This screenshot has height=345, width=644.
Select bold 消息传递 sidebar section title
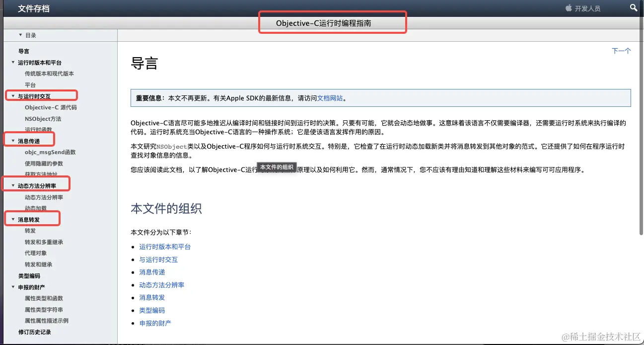29,141
